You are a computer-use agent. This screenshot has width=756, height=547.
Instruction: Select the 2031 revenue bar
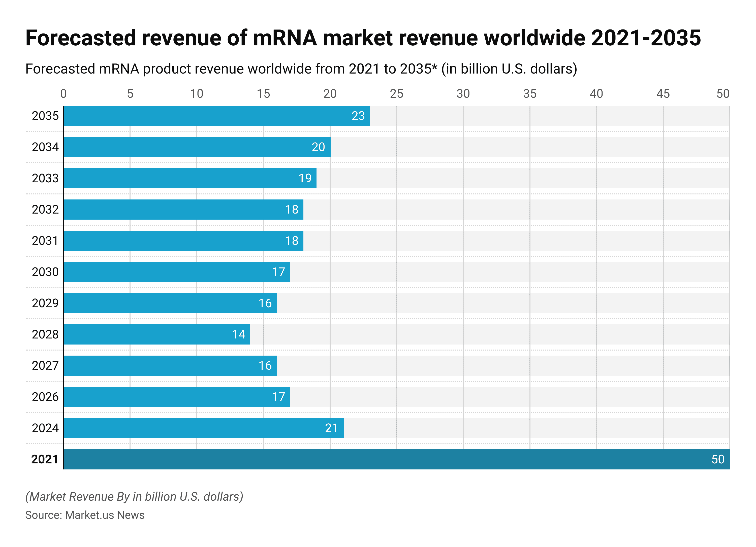coord(183,241)
